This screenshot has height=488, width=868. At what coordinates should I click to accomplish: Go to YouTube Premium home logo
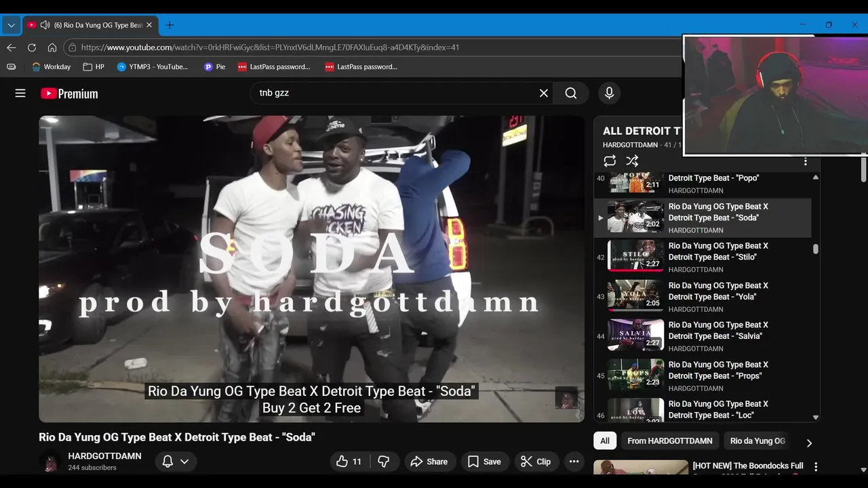(69, 94)
